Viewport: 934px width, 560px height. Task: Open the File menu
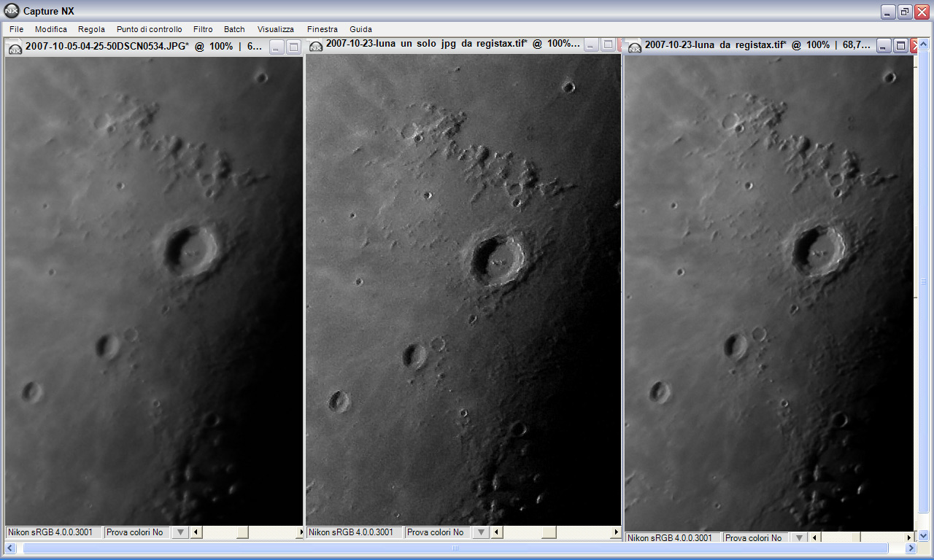16,29
